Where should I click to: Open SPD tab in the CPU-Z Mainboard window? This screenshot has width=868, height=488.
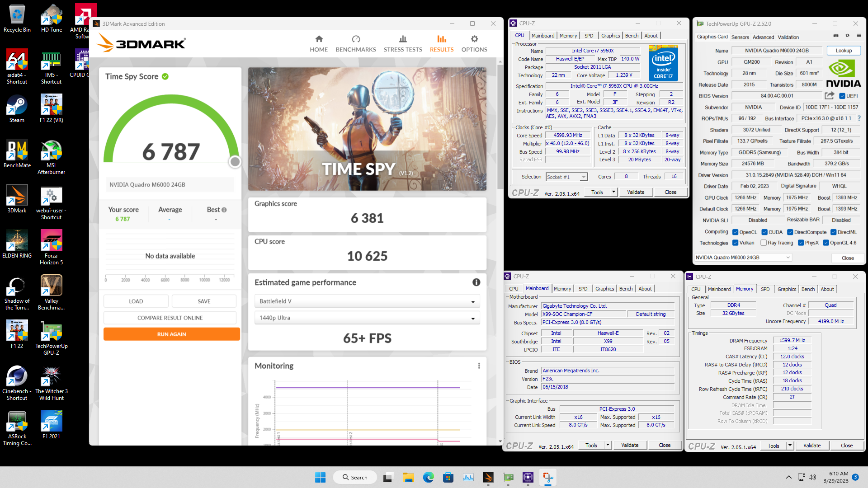coord(583,289)
